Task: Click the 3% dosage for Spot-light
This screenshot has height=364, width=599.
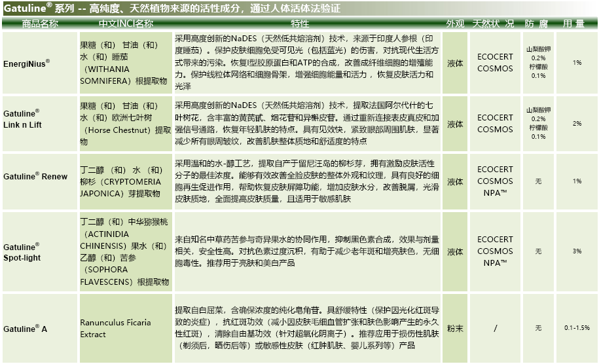Action: coord(577,251)
